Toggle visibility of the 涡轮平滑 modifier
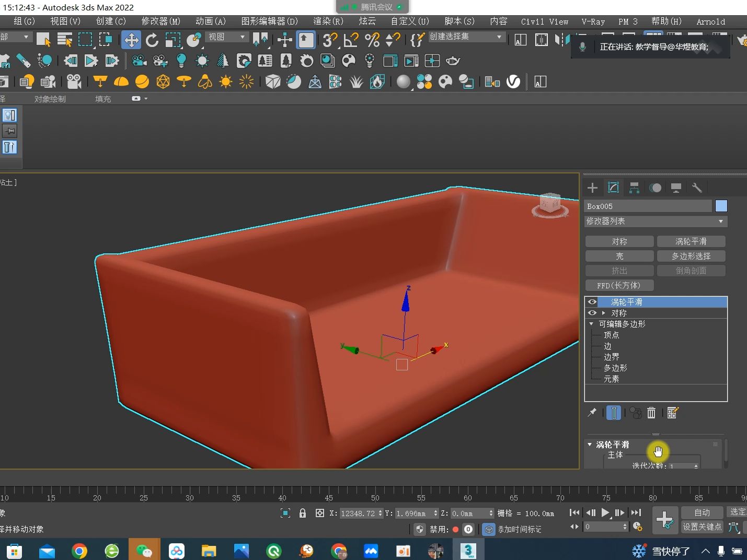The height and width of the screenshot is (560, 747). point(592,302)
